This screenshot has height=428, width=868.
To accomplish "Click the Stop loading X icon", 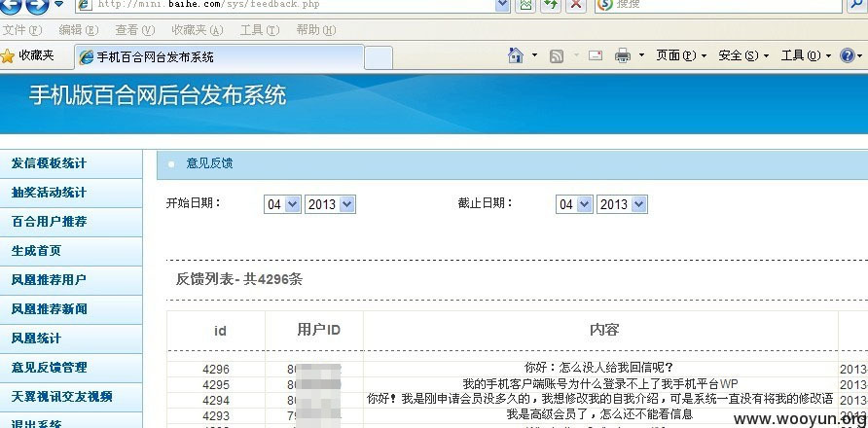I will click(x=576, y=5).
